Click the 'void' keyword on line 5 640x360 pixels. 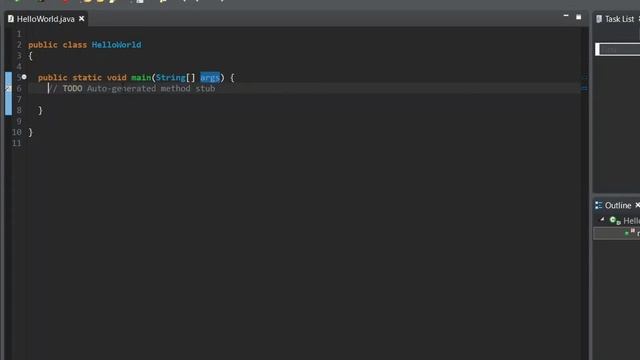pyautogui.click(x=117, y=77)
